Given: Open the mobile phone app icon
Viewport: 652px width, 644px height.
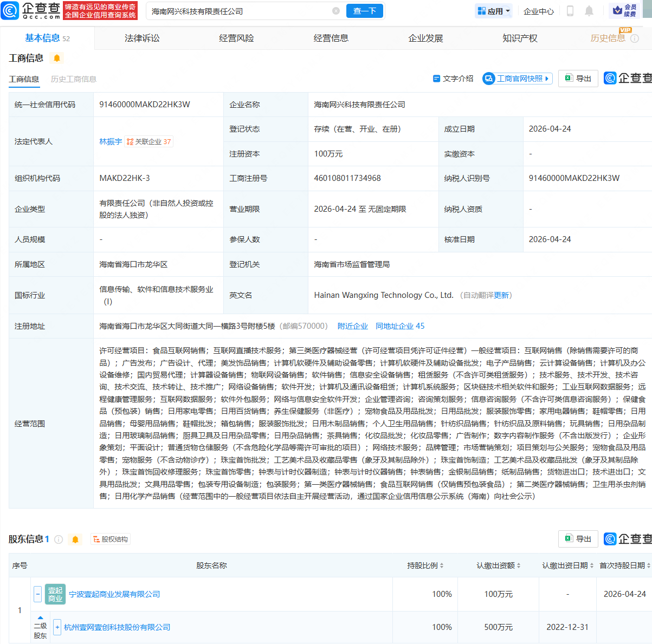Looking at the screenshot, I should pyautogui.click(x=570, y=11).
